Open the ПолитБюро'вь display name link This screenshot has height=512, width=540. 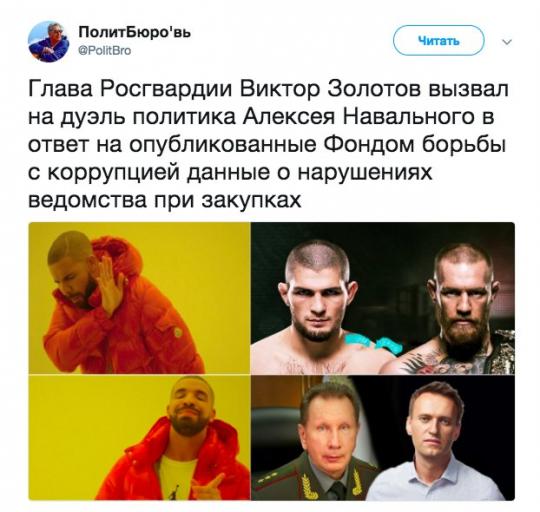pyautogui.click(x=135, y=33)
